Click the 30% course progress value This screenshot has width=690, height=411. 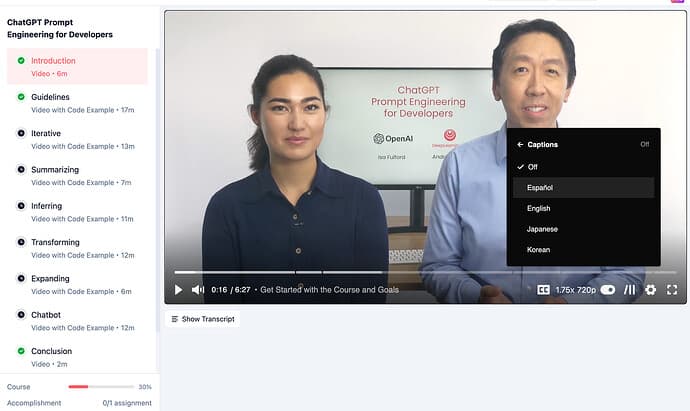[x=145, y=387]
